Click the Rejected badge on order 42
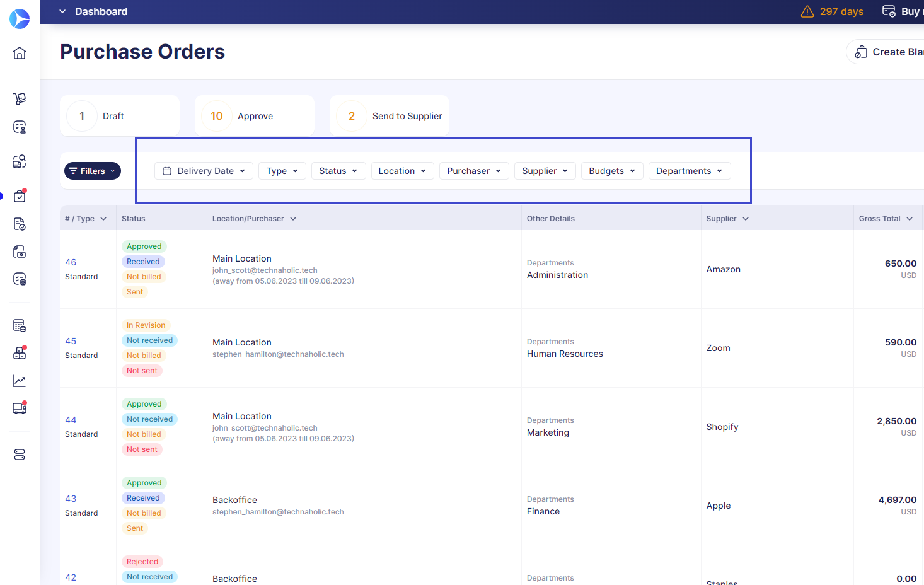The width and height of the screenshot is (924, 585). 142,562
